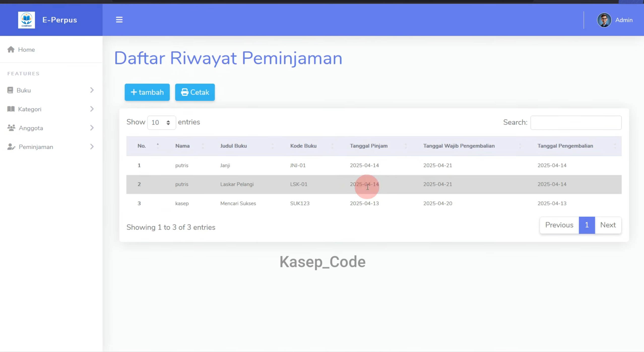The width and height of the screenshot is (644, 352).
Task: Sort table by the Nama column
Action: (x=187, y=146)
